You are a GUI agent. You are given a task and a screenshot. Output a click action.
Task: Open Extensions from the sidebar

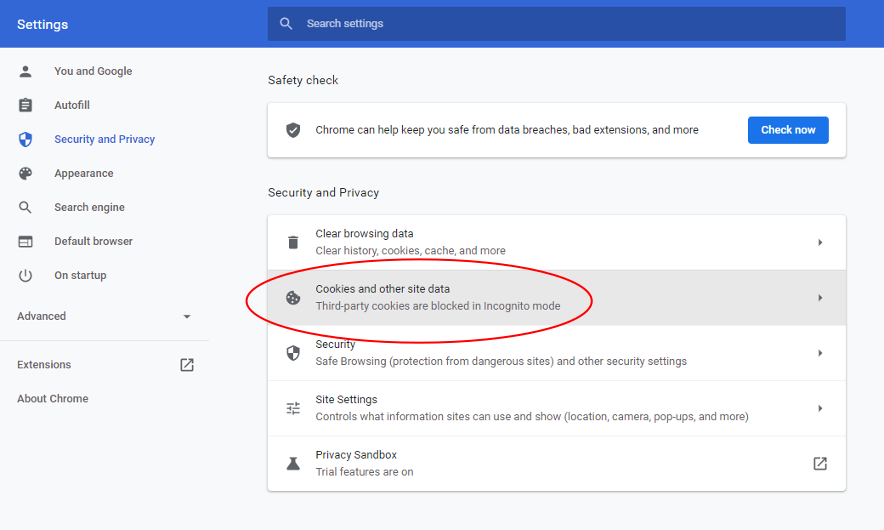tap(44, 365)
